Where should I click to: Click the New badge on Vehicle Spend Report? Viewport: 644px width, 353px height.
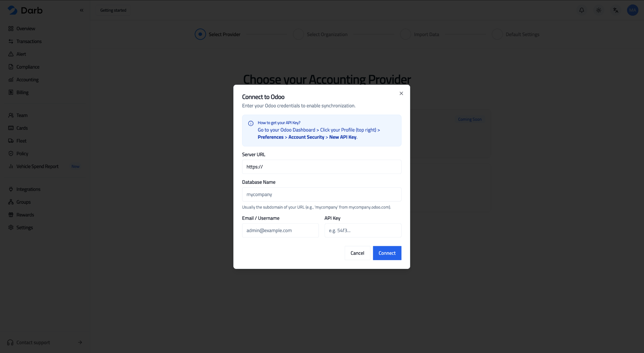pos(75,166)
